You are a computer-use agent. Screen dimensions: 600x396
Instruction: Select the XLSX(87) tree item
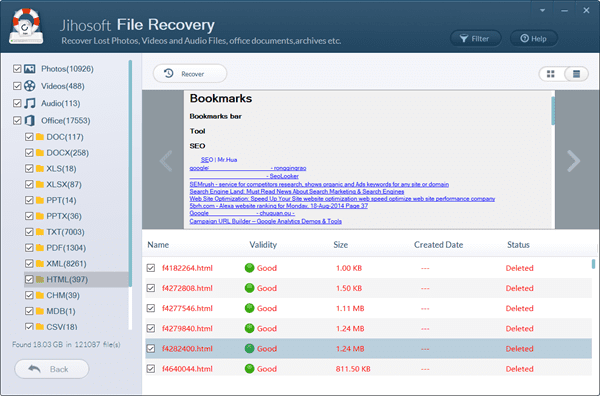64,184
